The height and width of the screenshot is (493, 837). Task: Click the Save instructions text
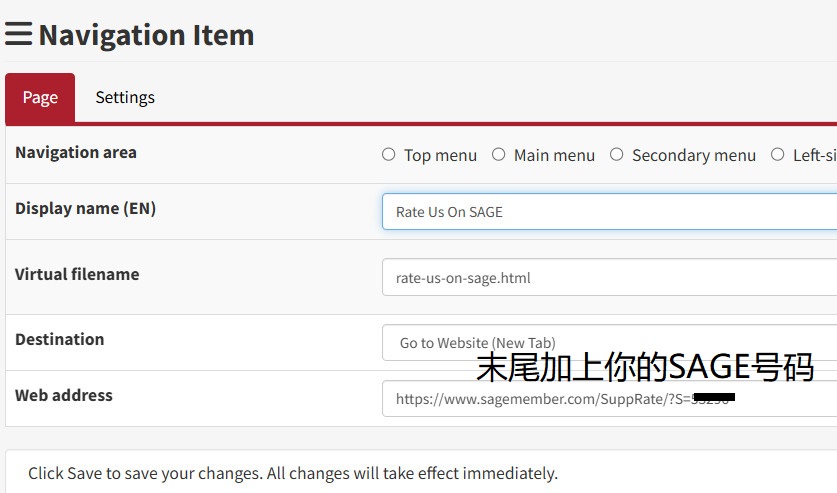(293, 474)
